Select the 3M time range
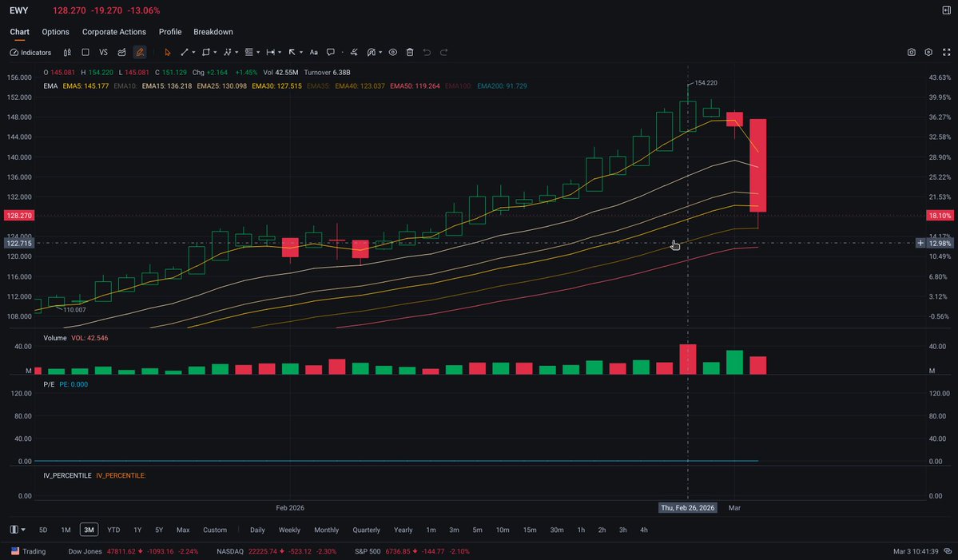958x560 pixels. click(x=89, y=530)
